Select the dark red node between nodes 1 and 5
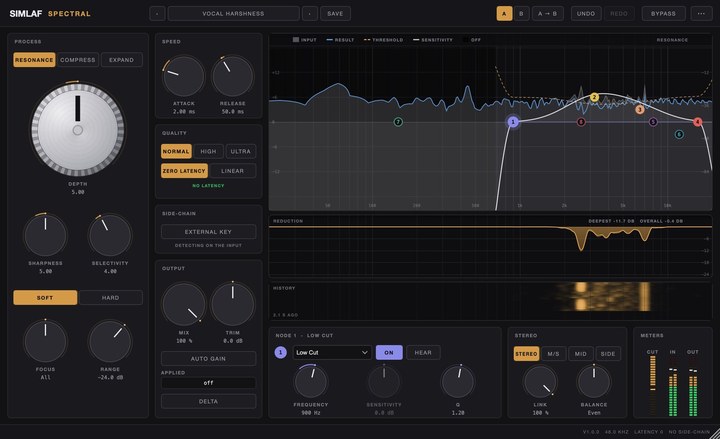720x439 pixels. 581,122
